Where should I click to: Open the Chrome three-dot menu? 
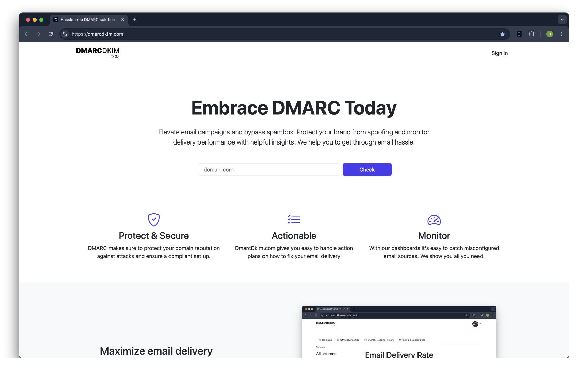561,34
